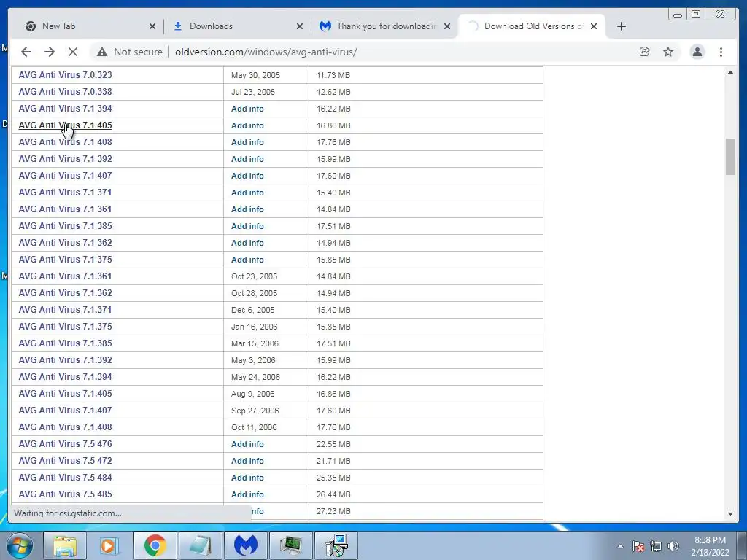Select the date Jan 16, 2006

click(x=254, y=327)
